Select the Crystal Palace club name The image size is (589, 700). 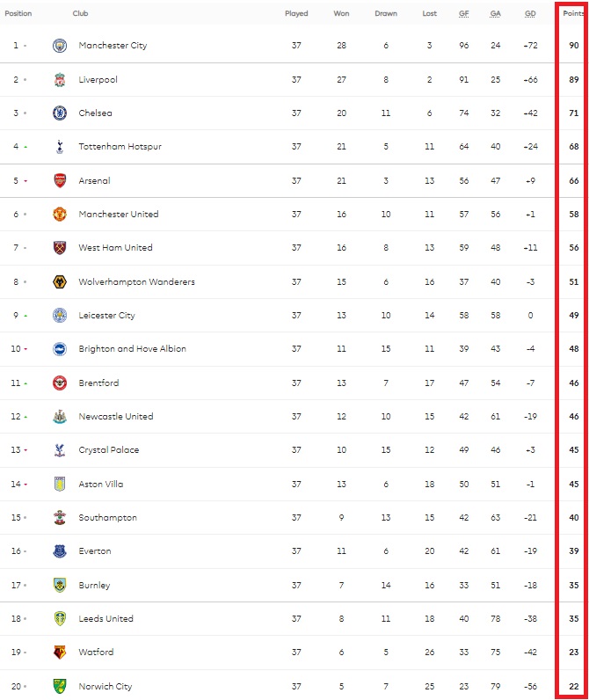coord(108,450)
